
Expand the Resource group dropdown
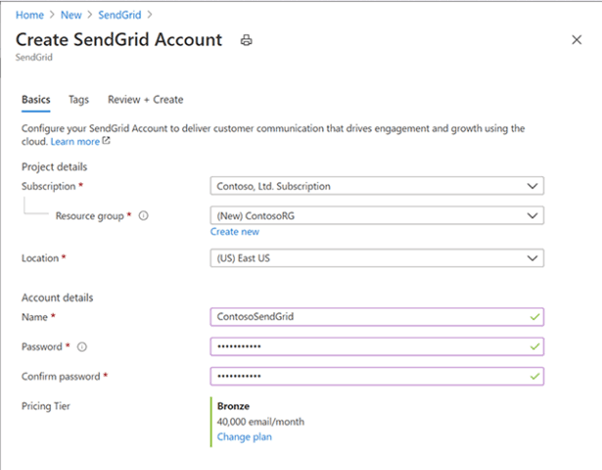377,215
